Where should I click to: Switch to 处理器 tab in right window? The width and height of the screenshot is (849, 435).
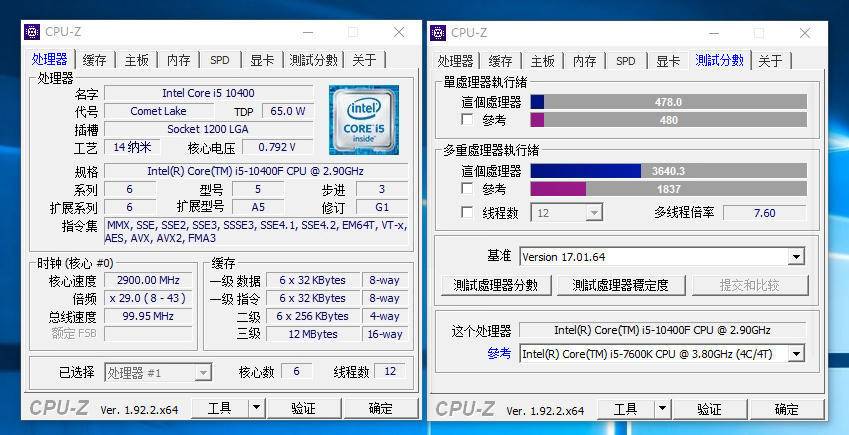[x=455, y=61]
